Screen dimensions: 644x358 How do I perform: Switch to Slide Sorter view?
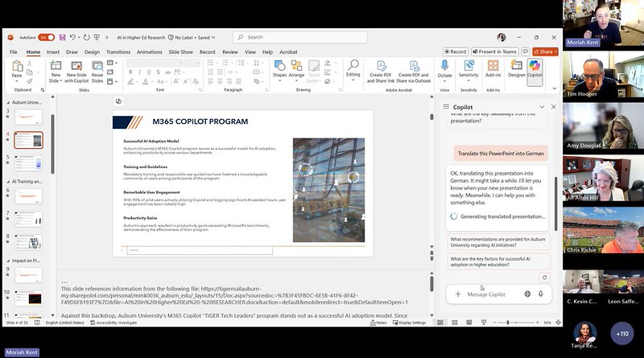click(x=455, y=323)
